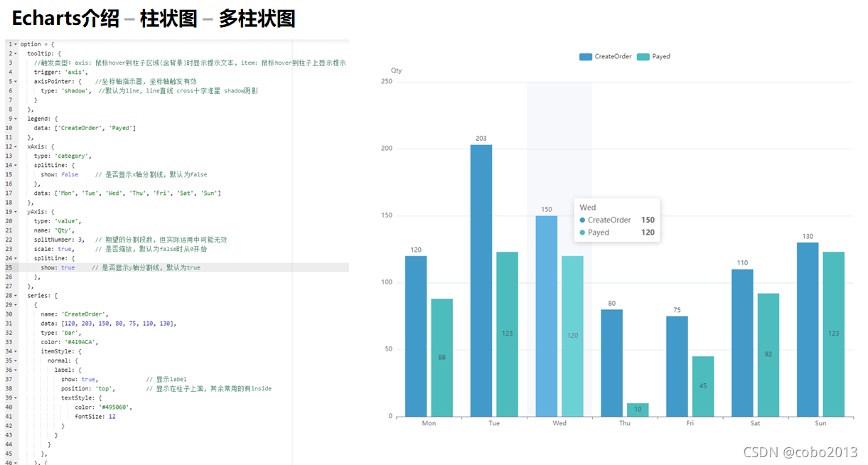Click the highlighted Wed Payed bar 120
The image size is (868, 465).
coord(572,336)
